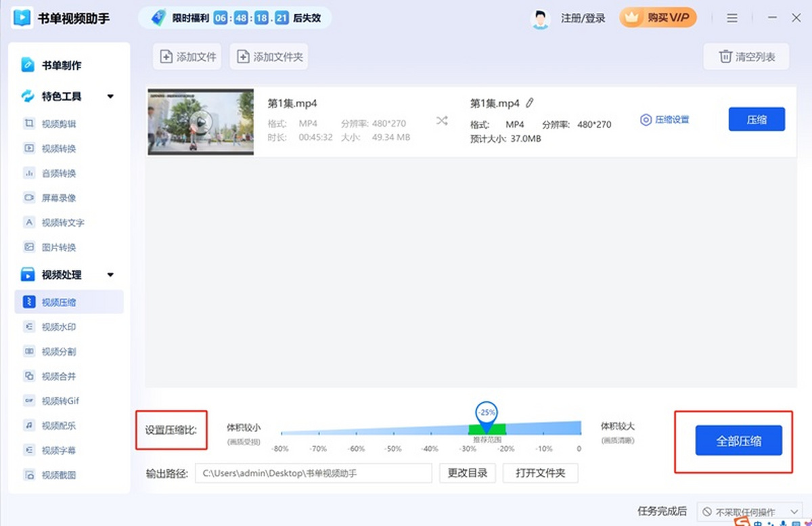Play the 第1集.mp4 video thumbnail
This screenshot has width=812, height=526.
pyautogui.click(x=200, y=122)
